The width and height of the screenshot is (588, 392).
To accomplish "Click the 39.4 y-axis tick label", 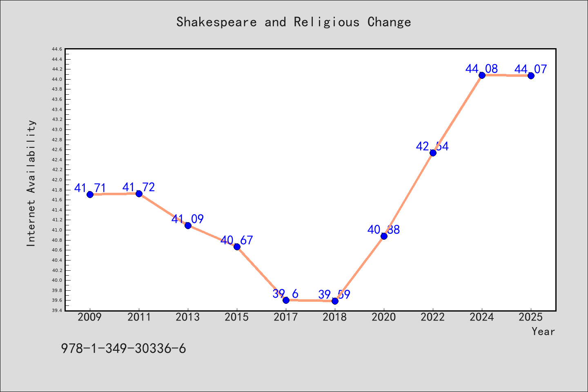I will pos(57,310).
